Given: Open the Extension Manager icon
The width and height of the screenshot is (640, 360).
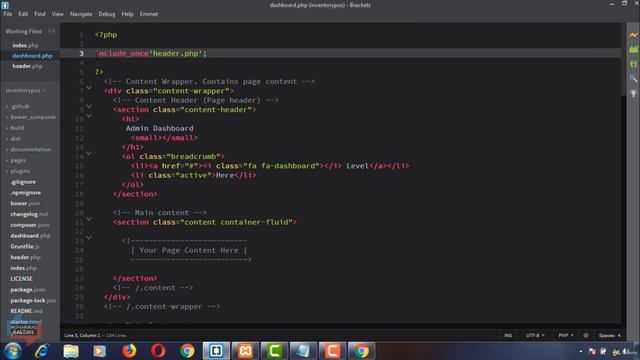Looking at the screenshot, I should pos(633,50).
